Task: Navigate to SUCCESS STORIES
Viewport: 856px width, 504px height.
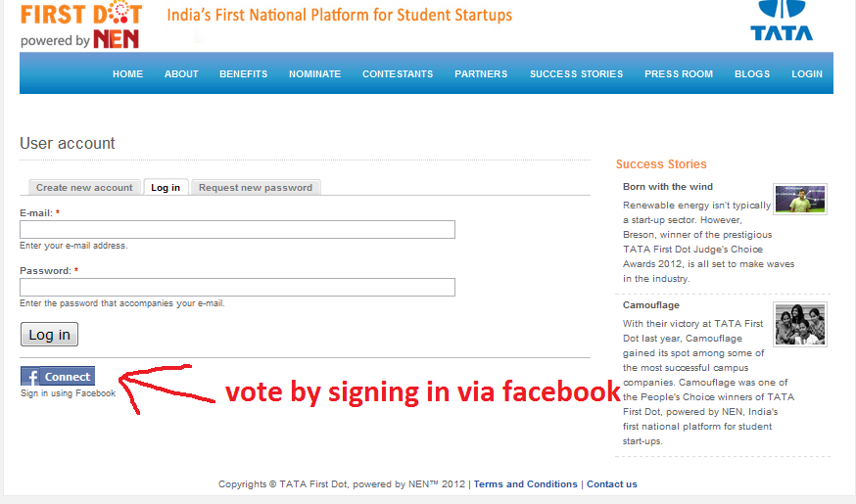Action: (576, 74)
